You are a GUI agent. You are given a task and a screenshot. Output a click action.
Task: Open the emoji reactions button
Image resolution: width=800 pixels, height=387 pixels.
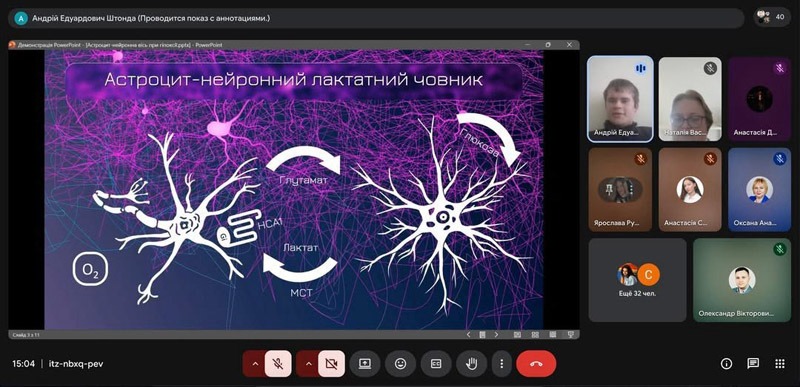pyautogui.click(x=400, y=364)
